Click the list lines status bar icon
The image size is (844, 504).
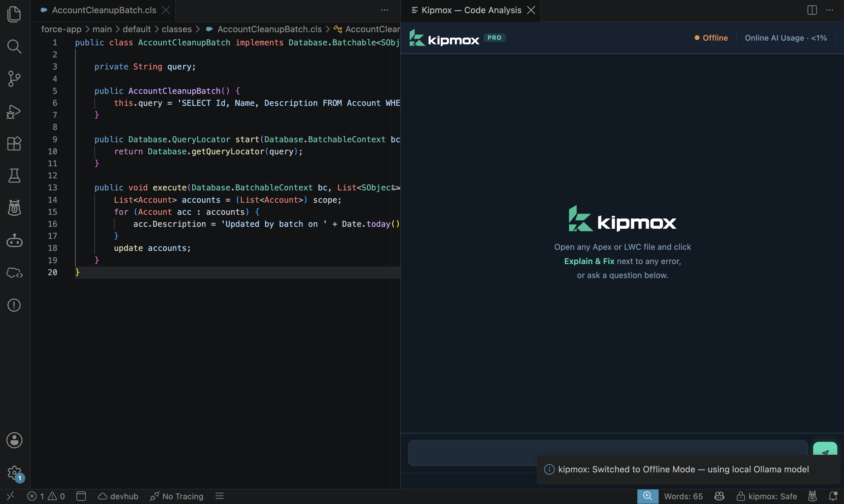click(220, 496)
